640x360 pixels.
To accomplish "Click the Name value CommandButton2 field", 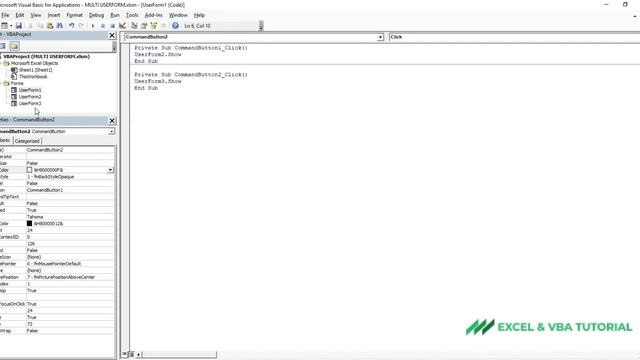I will pyautogui.click(x=70, y=150).
